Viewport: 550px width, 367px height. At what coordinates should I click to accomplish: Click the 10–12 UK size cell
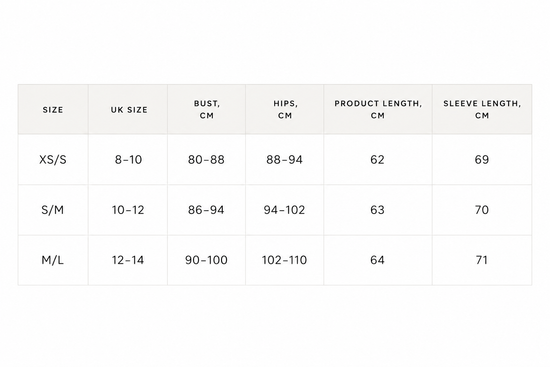pyautogui.click(x=128, y=210)
